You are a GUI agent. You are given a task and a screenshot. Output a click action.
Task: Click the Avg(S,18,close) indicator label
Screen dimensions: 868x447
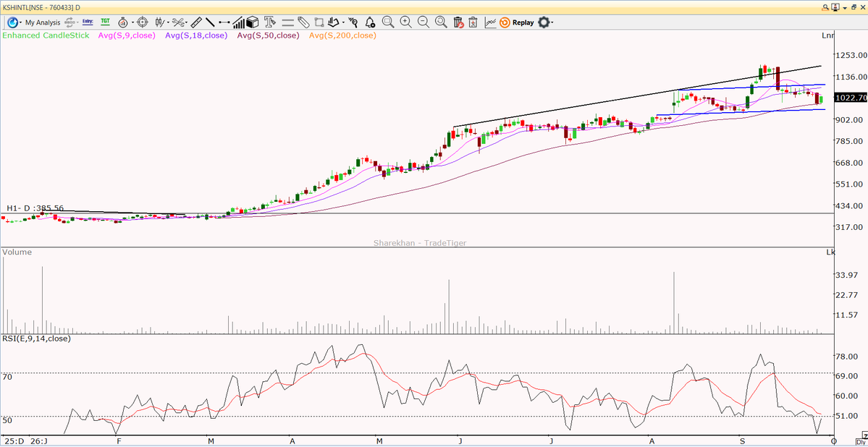196,35
